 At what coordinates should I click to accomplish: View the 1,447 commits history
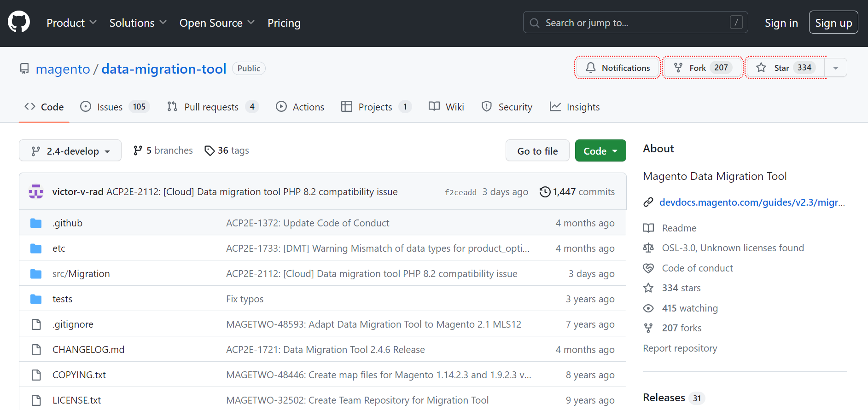pyautogui.click(x=577, y=191)
